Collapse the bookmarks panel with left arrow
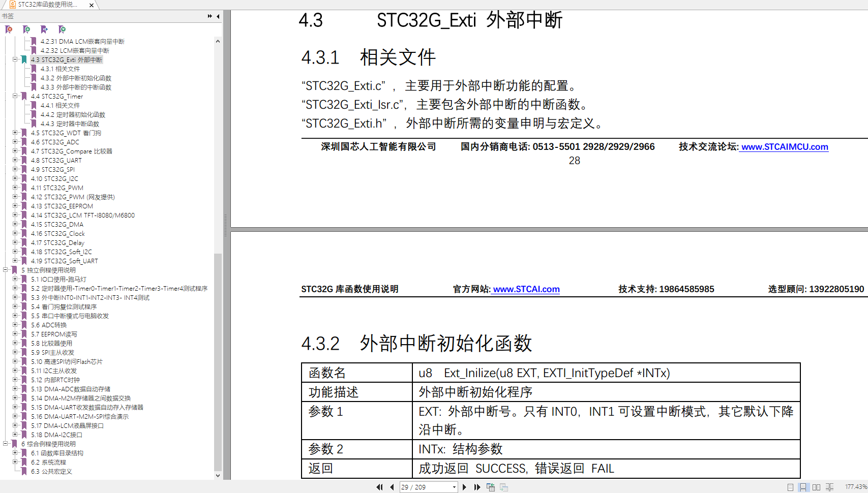 click(218, 16)
